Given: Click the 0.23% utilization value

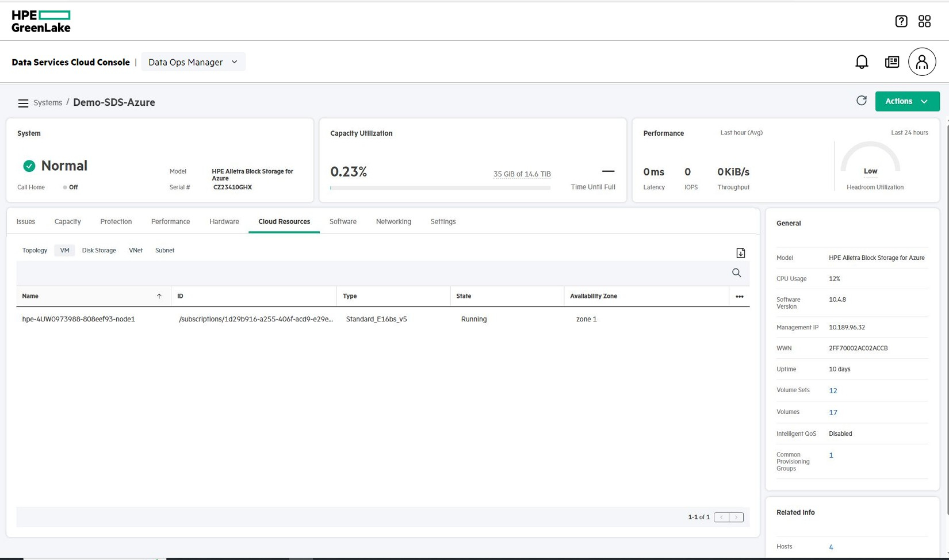Looking at the screenshot, I should coord(349,171).
